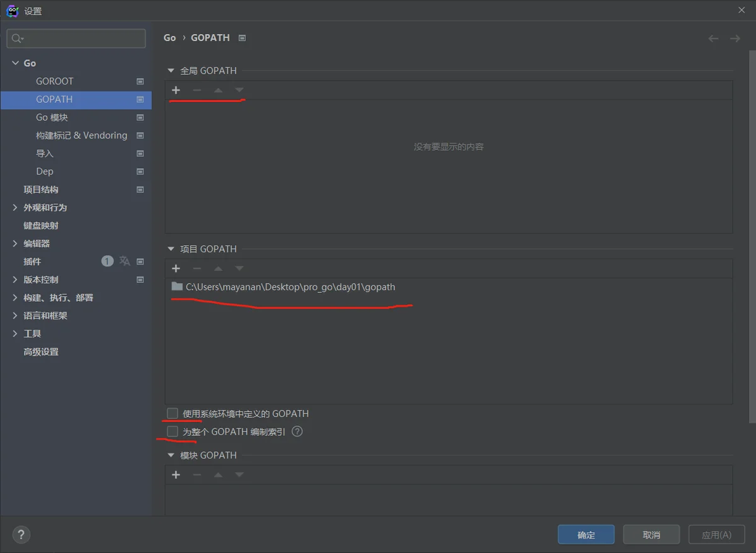Collapse the 全局 GOPATH section

[x=170, y=71]
